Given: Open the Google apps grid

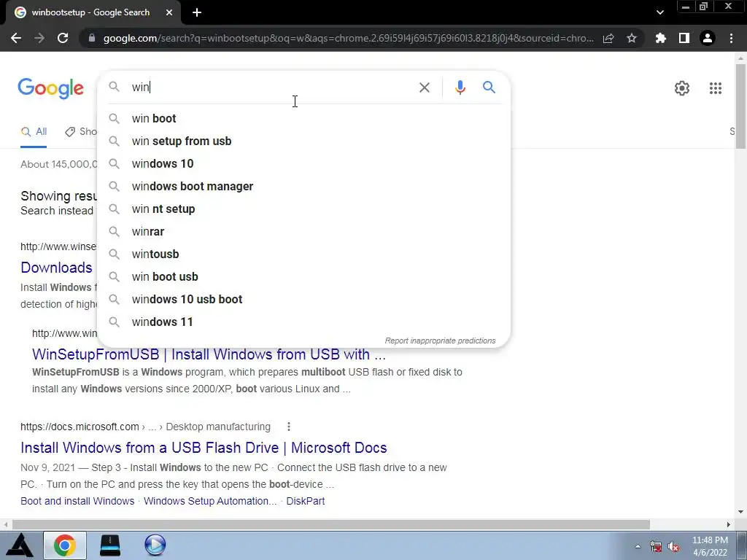Looking at the screenshot, I should point(715,88).
